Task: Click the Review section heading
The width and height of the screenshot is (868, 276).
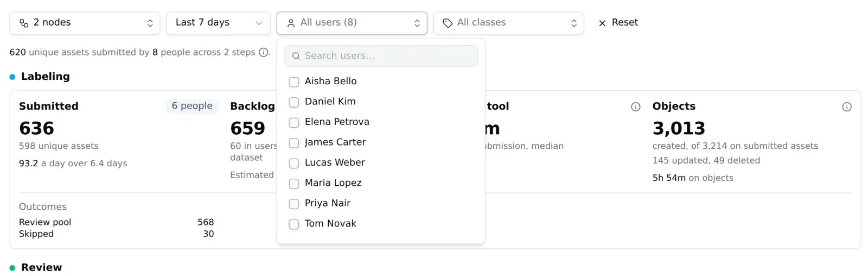Action: (42, 267)
